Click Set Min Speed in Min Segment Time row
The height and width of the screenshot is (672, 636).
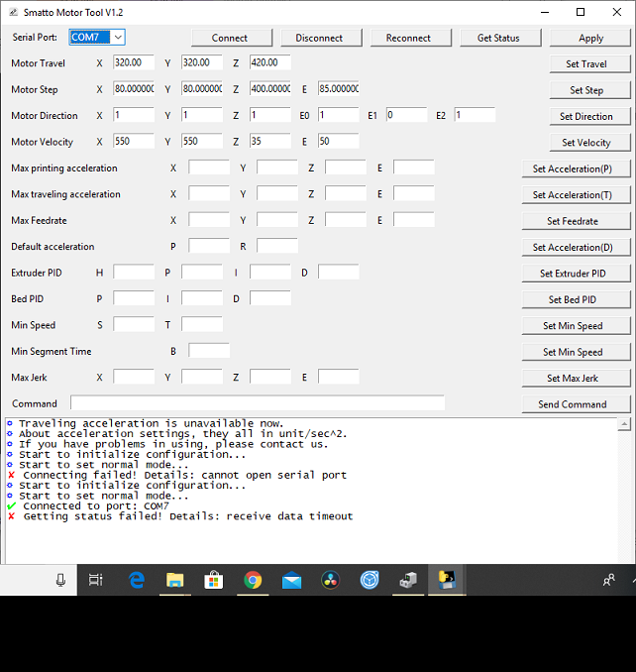click(576, 352)
